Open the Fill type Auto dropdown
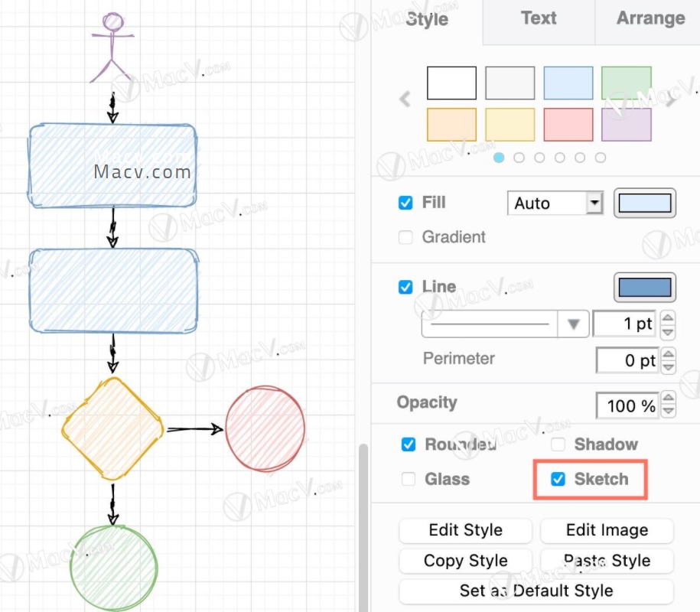 tap(555, 203)
